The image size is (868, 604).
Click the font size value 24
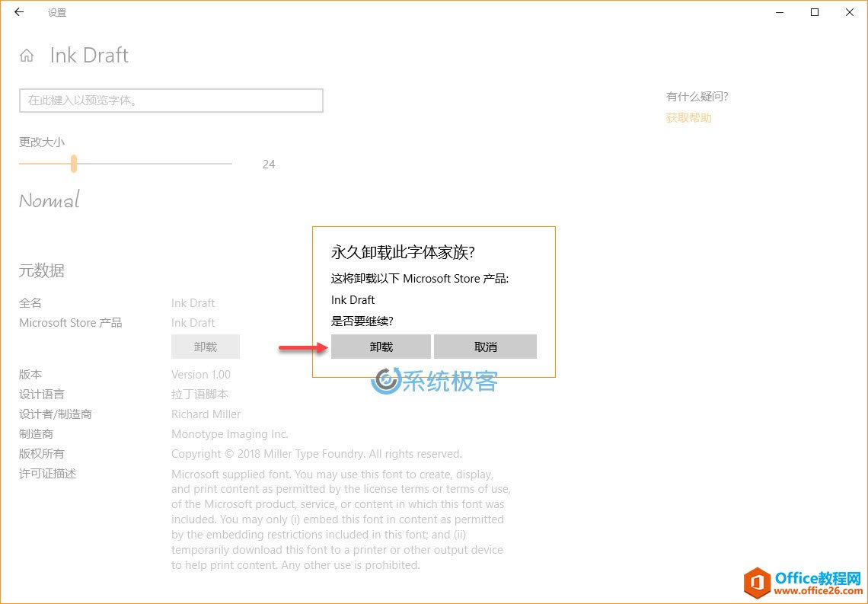click(x=269, y=165)
